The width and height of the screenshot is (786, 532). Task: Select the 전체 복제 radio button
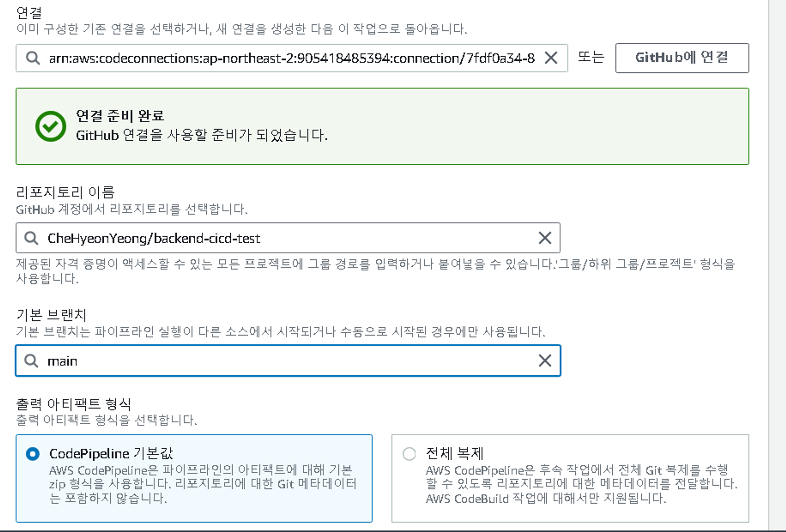[x=409, y=454]
